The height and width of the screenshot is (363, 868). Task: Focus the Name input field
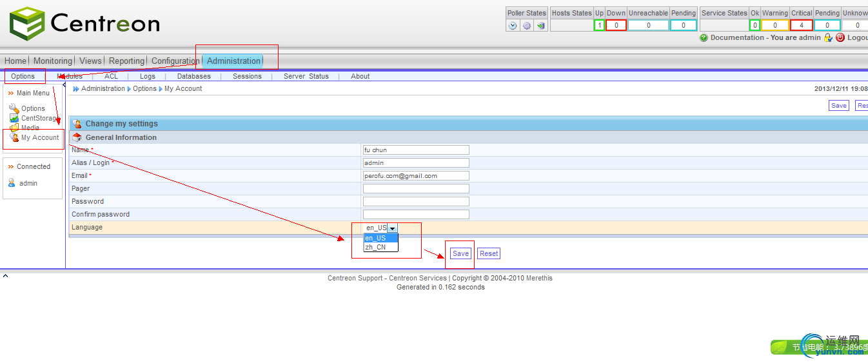tap(416, 150)
